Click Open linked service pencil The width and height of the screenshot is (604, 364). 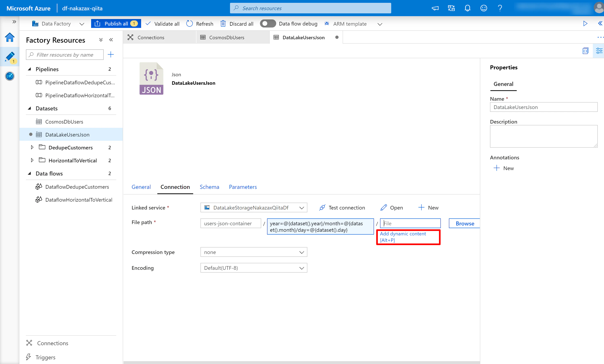[391, 207]
